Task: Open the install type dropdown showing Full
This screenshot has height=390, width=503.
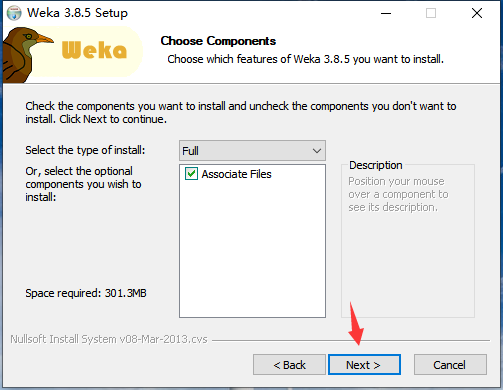Action: (x=252, y=151)
